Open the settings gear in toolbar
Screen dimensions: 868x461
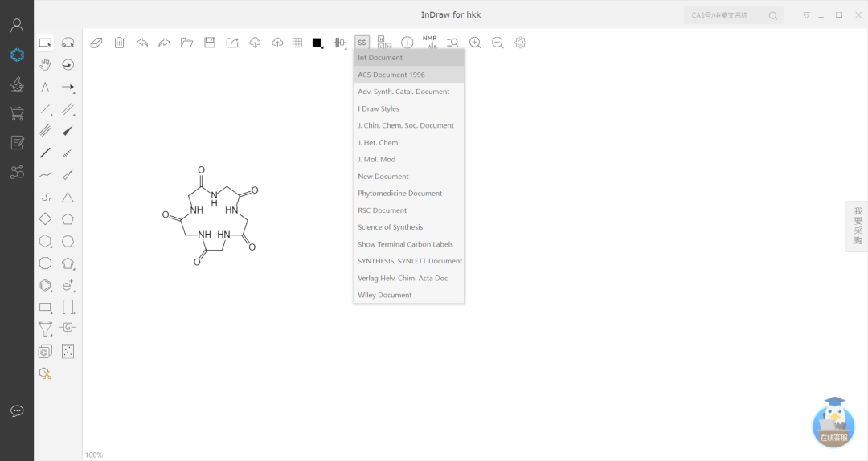[x=520, y=43]
